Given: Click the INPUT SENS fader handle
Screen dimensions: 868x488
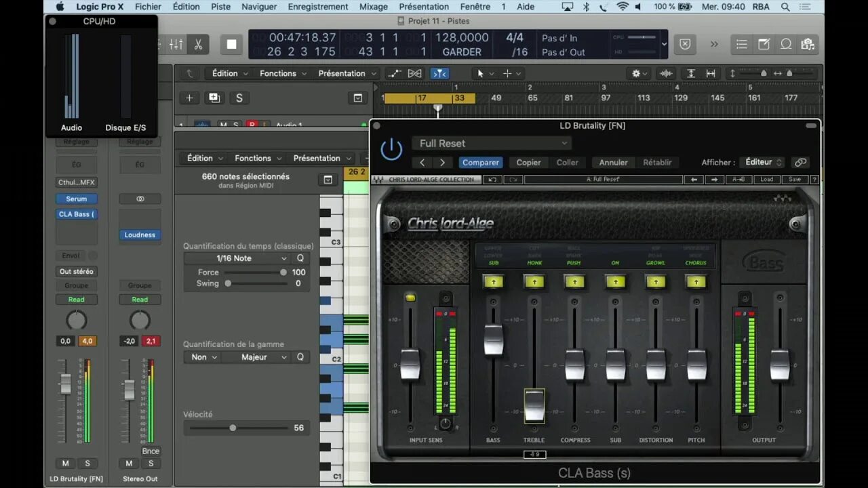Looking at the screenshot, I should click(410, 365).
